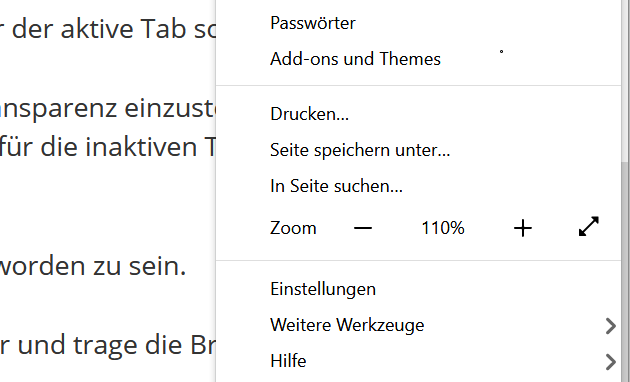This screenshot has height=382, width=630.
Task: Expand the arrow beside Weitere Werkzeuge
Action: click(610, 326)
